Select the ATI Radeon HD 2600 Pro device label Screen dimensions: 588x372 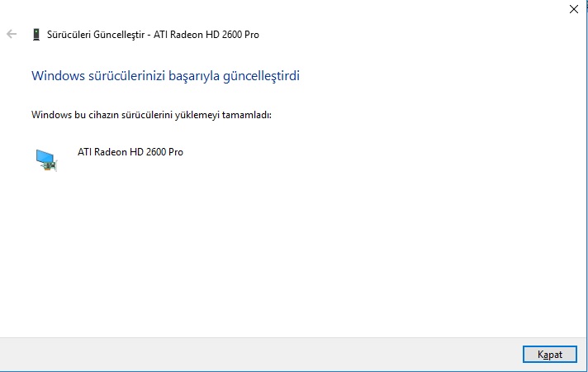click(x=130, y=152)
